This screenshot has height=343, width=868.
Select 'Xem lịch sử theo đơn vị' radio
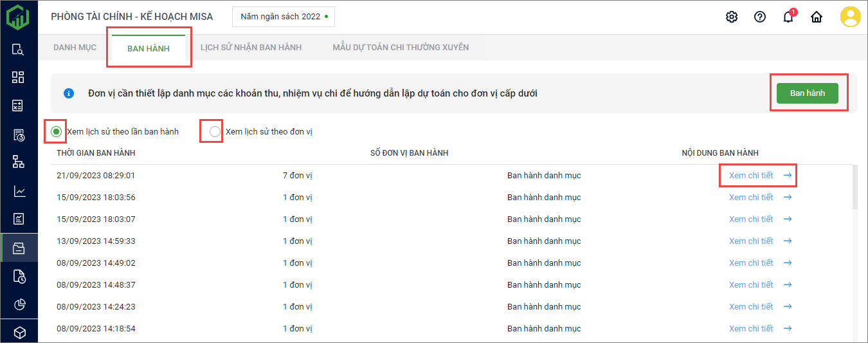215,131
